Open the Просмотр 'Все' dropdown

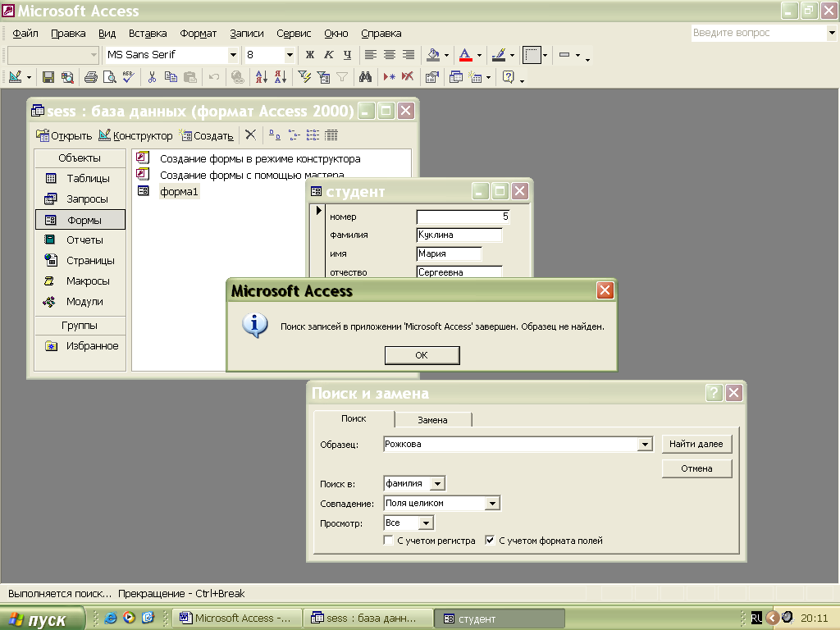point(426,523)
